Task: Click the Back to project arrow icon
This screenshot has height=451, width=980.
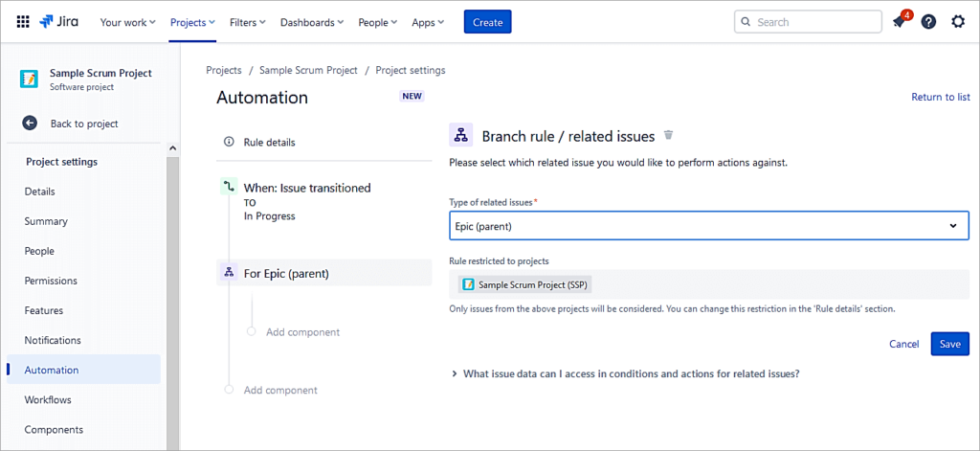Action: click(30, 124)
